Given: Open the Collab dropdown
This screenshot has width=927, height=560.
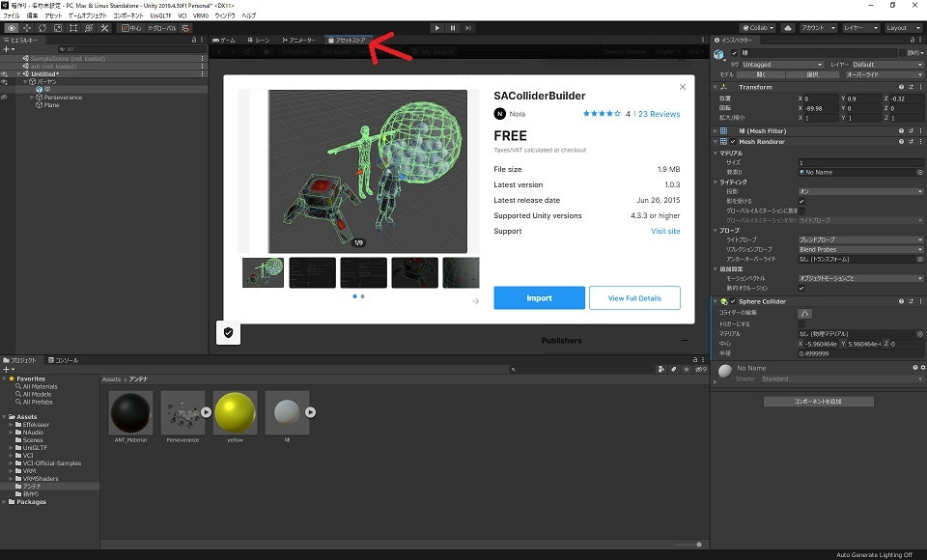Looking at the screenshot, I should [x=758, y=28].
